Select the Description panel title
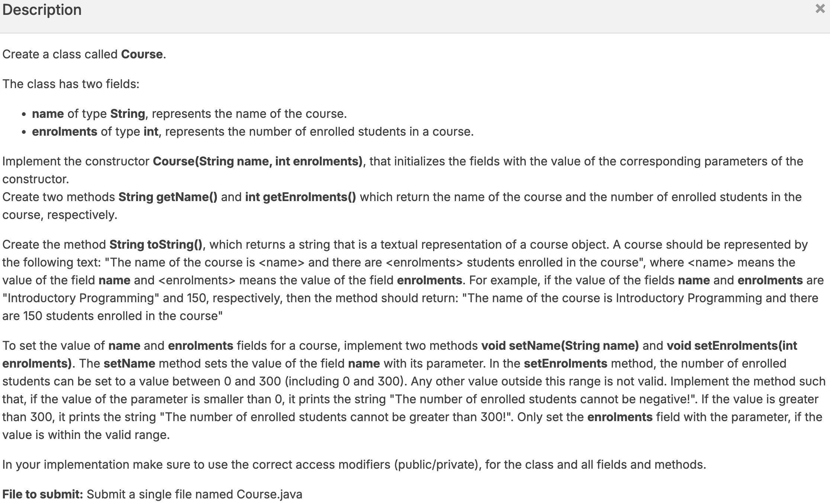 point(42,10)
